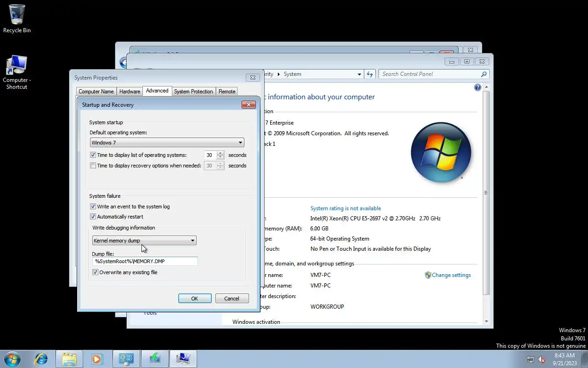Close the Startup and Recovery dialog

[x=249, y=105]
